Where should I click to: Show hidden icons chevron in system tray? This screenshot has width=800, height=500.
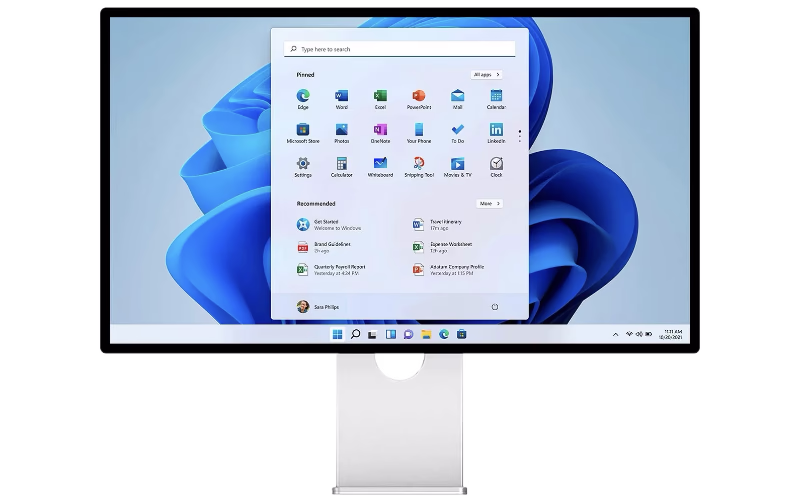pyautogui.click(x=615, y=333)
